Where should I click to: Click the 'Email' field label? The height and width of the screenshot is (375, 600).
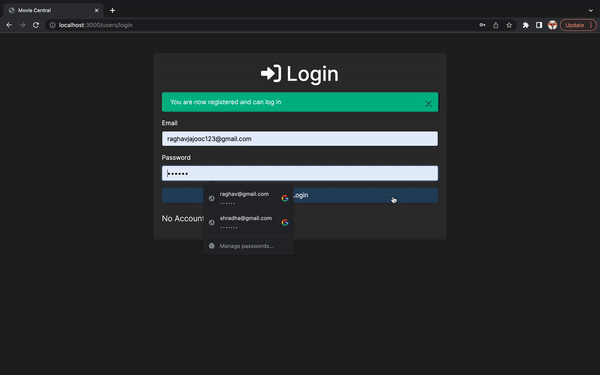click(x=170, y=123)
